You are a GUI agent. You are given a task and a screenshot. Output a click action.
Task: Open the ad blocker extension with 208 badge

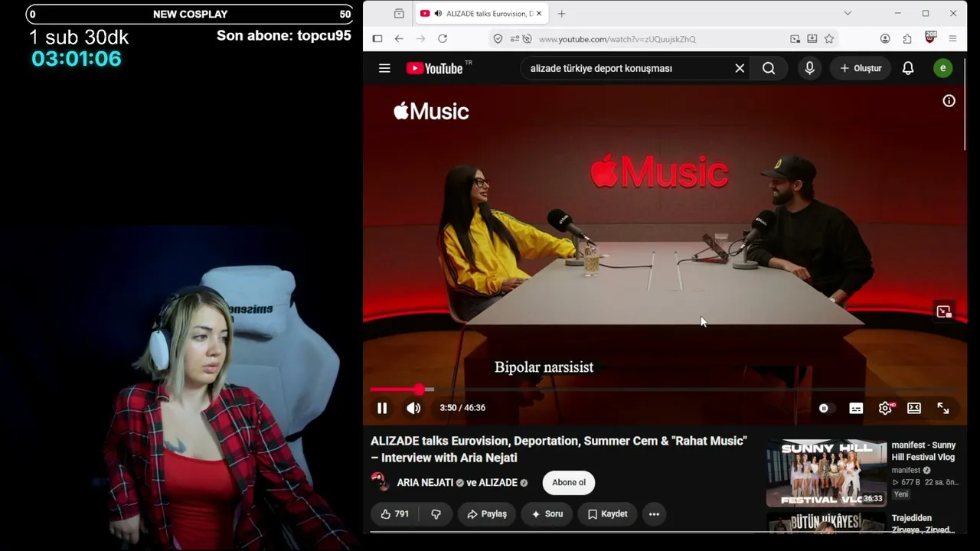(931, 37)
